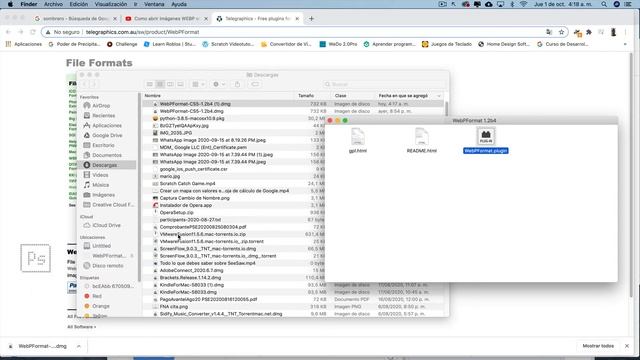Open the Challenge bookmark
This screenshot has height=360, width=640.
(122, 44)
